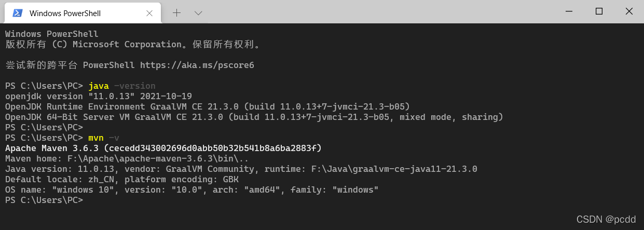
Task: Click the yellow "java" command text
Action: [x=99, y=86]
